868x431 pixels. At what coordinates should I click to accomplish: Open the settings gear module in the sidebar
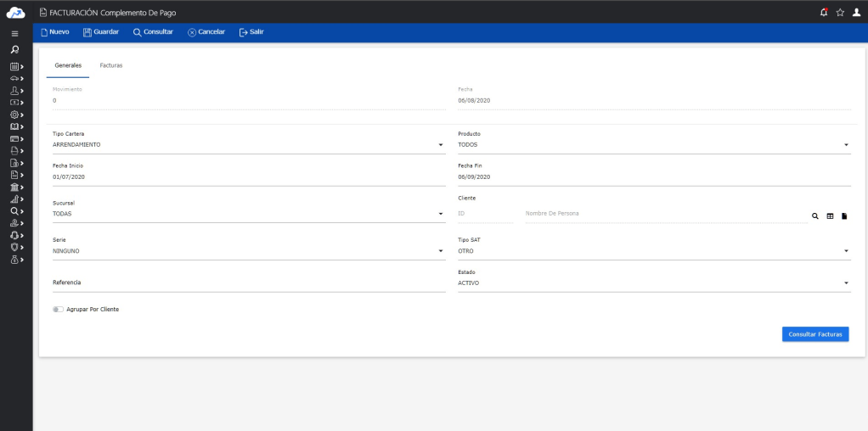tap(14, 114)
